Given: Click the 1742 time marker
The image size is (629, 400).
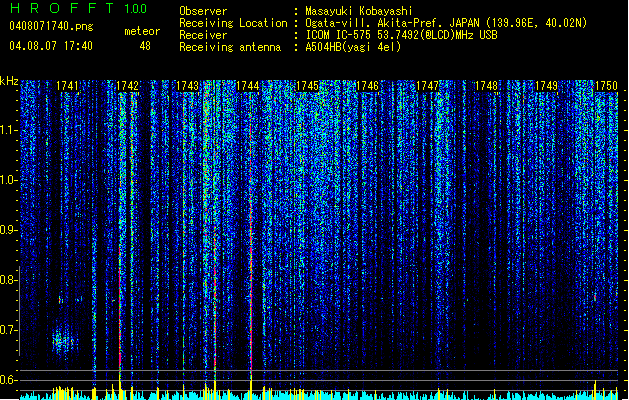Looking at the screenshot, I should click(x=128, y=86).
